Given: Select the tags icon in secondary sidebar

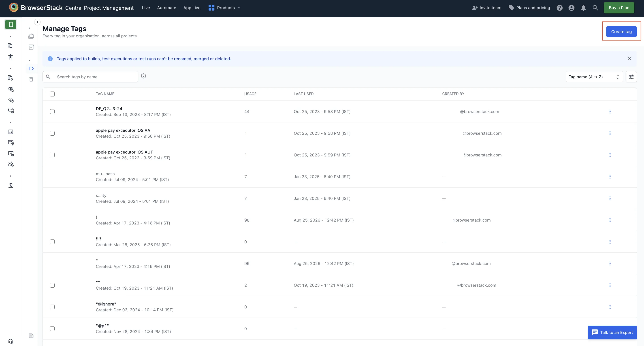Looking at the screenshot, I should click(31, 68).
